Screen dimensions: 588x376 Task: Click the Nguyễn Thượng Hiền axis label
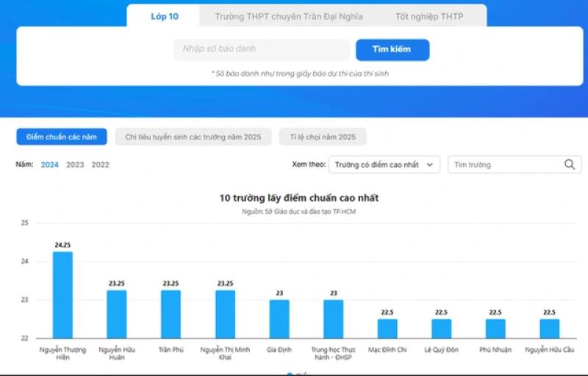[x=62, y=353]
